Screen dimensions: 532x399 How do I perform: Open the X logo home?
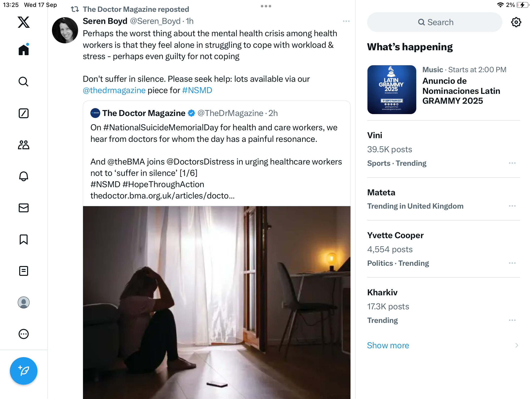(x=24, y=22)
